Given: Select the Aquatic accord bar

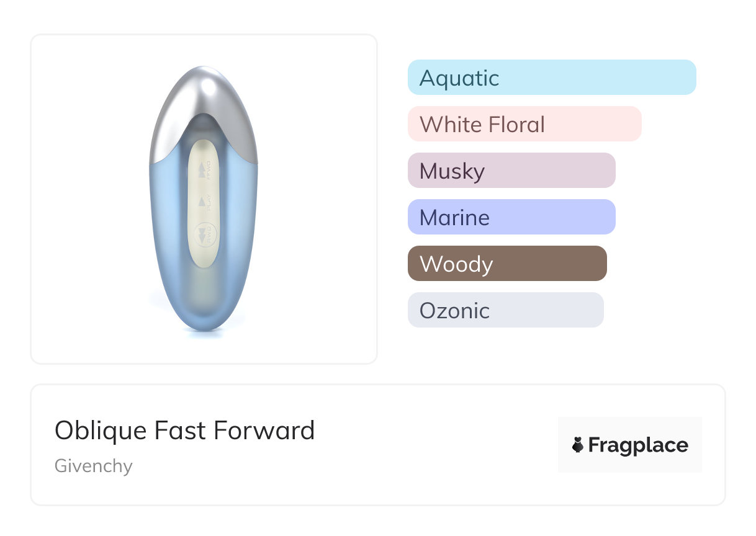Looking at the screenshot, I should 552,78.
